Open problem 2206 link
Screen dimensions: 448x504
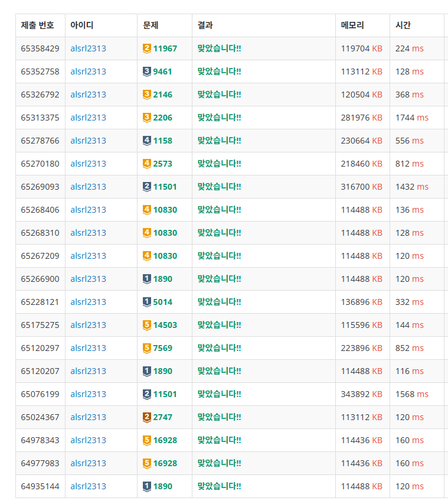(162, 118)
